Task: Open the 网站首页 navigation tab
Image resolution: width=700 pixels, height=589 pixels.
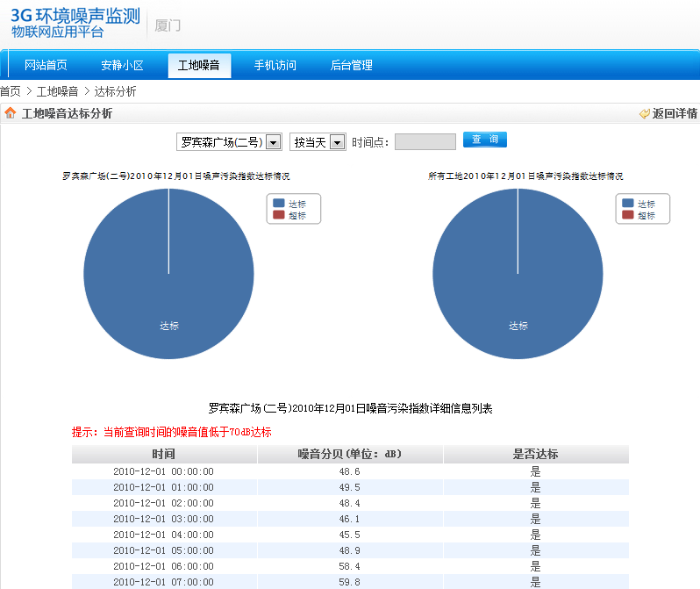Action: [x=46, y=65]
